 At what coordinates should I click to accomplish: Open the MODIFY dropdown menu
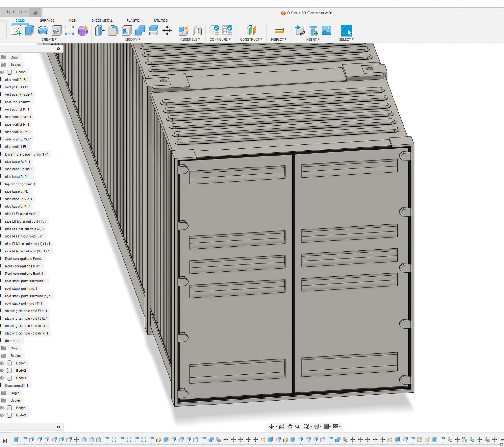click(x=133, y=39)
